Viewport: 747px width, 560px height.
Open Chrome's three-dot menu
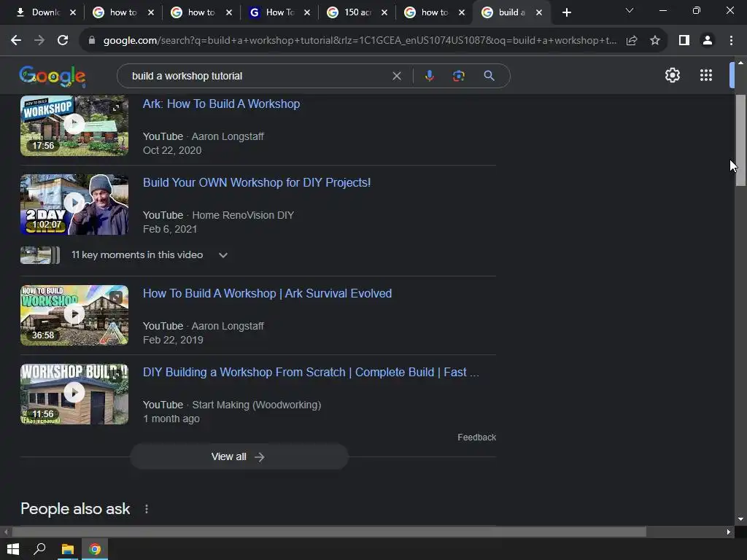(x=731, y=41)
